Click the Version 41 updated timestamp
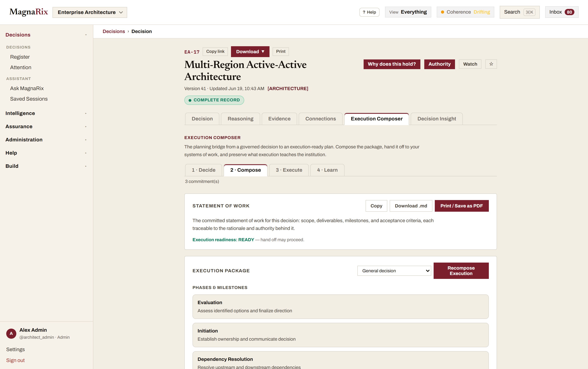588x369 pixels. pos(224,89)
